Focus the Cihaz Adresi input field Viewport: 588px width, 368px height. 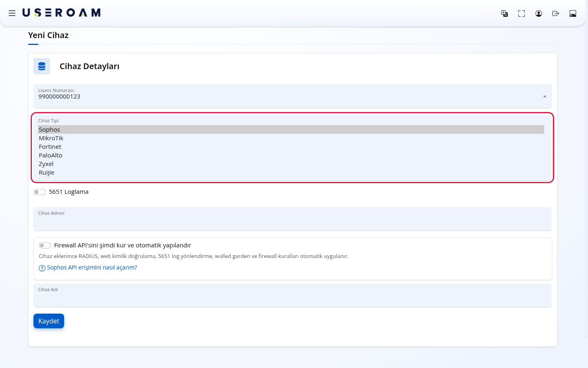tap(292, 219)
